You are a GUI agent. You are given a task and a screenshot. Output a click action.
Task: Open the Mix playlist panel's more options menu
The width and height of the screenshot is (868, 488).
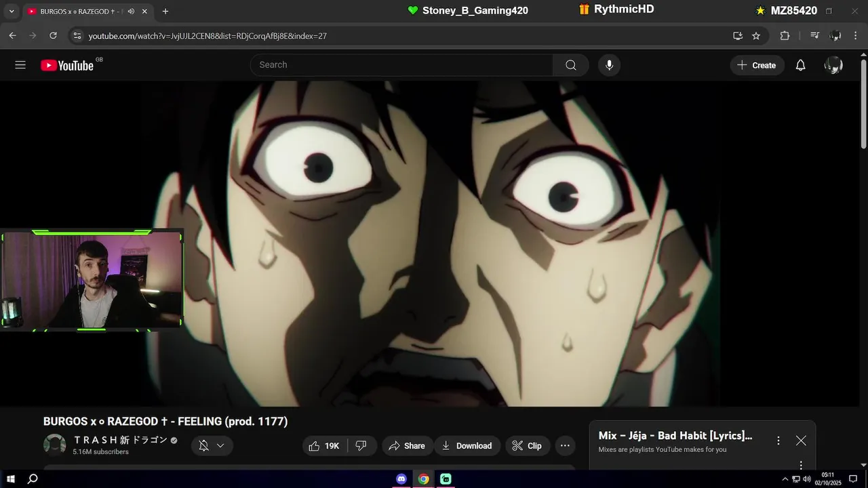click(x=778, y=441)
